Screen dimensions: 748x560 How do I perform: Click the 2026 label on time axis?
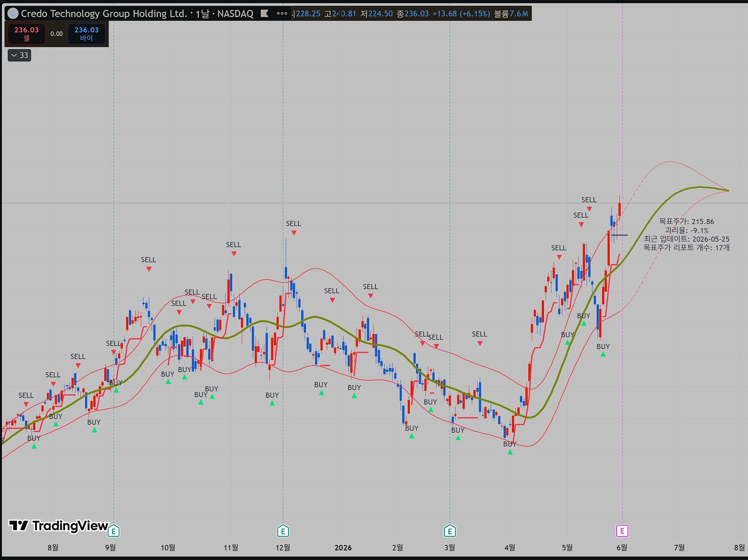click(343, 548)
